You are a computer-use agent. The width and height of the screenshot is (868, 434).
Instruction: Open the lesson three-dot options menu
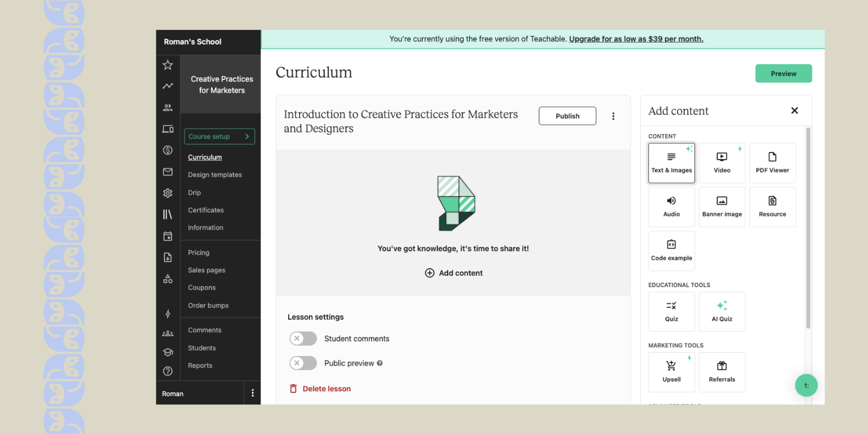tap(613, 116)
